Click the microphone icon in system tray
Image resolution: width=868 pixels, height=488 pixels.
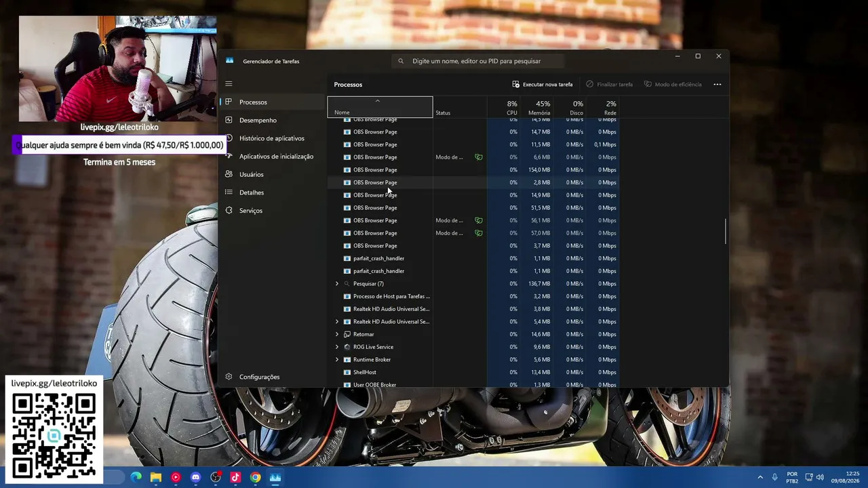pyautogui.click(x=774, y=477)
